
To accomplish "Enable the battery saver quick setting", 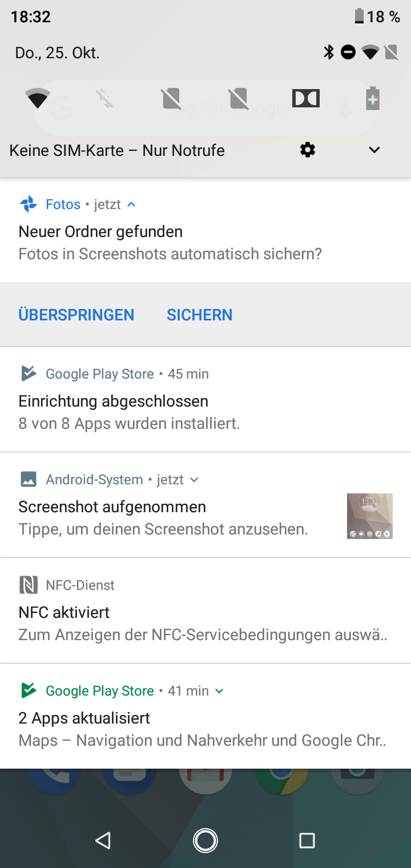I will 372,99.
